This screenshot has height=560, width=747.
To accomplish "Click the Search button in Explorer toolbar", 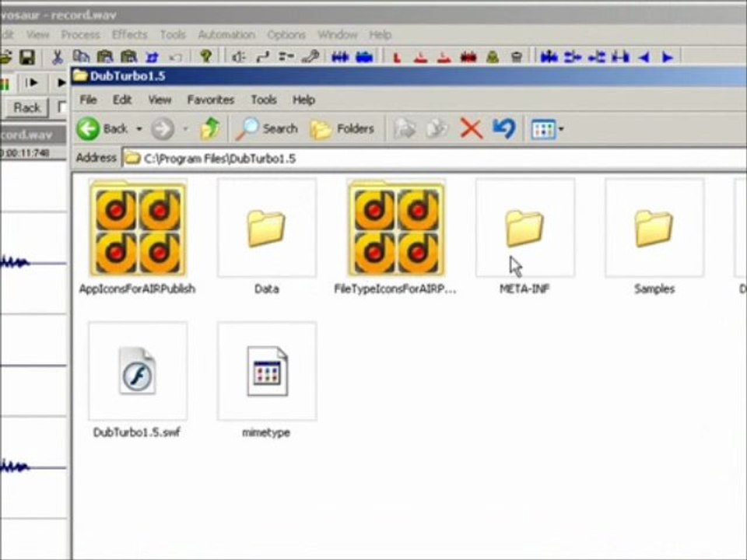I will click(267, 128).
